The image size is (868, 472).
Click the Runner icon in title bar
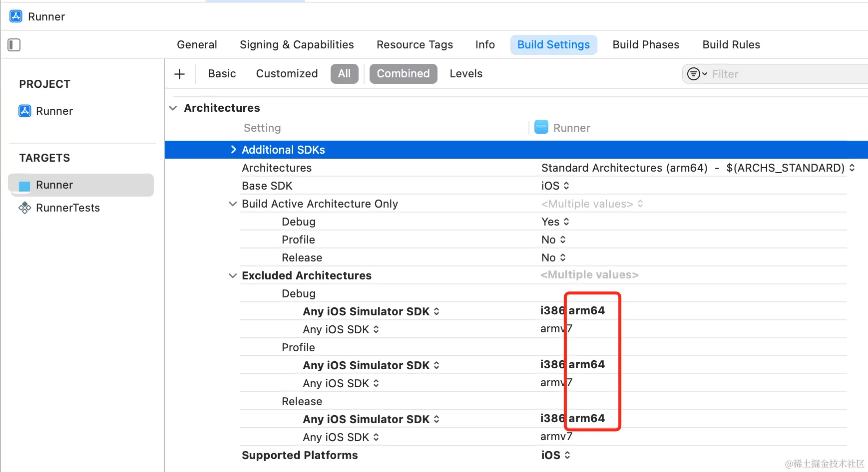16,16
